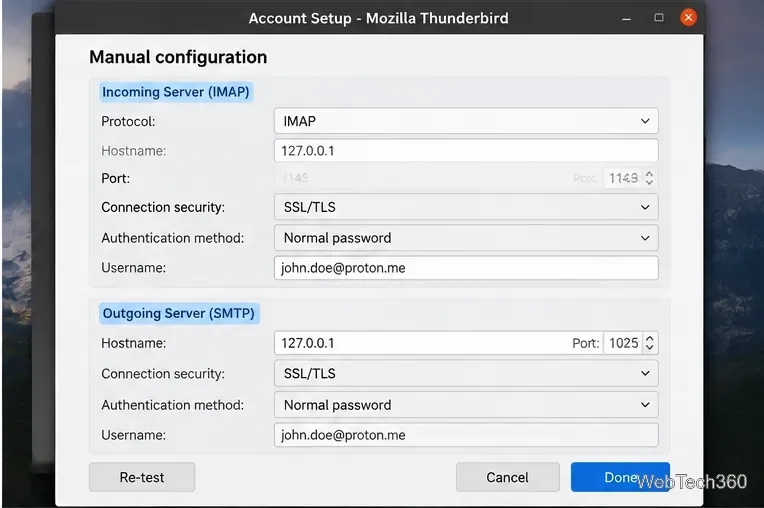The width and height of the screenshot is (764, 508).
Task: Click the Re-test button
Action: (142, 477)
